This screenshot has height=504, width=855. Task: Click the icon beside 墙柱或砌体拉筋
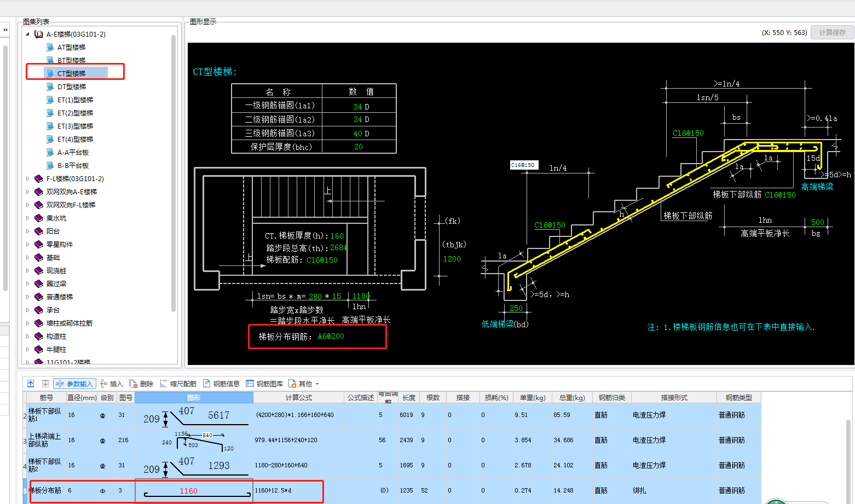[38, 323]
